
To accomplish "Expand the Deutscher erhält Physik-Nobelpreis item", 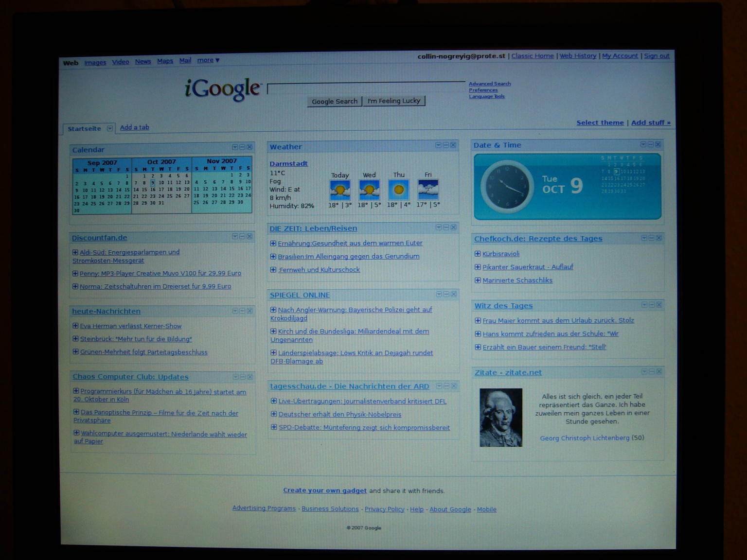I will click(274, 414).
